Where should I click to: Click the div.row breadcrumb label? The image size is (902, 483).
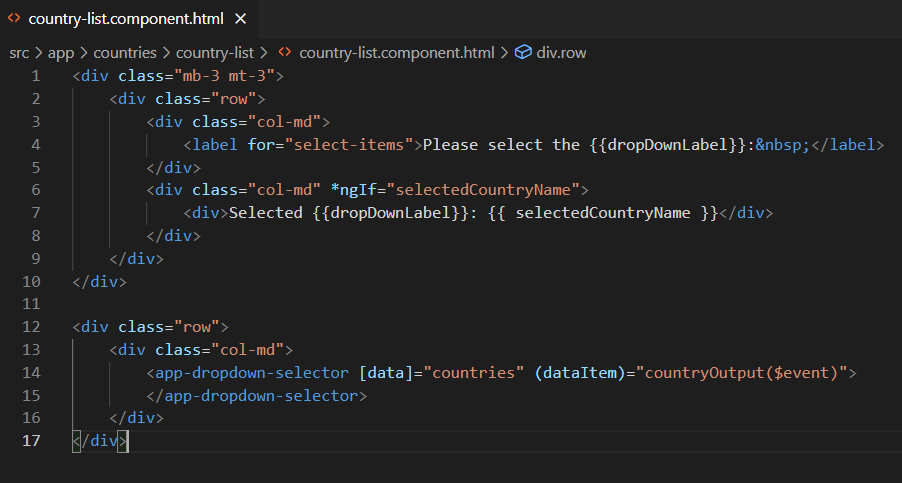coord(561,52)
